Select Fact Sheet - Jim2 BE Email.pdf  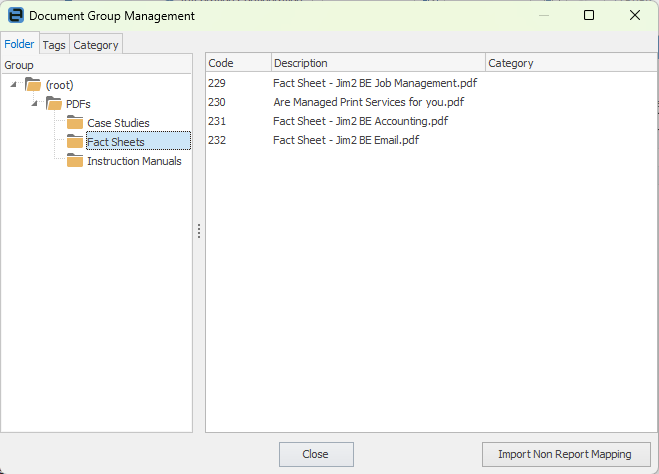346,140
